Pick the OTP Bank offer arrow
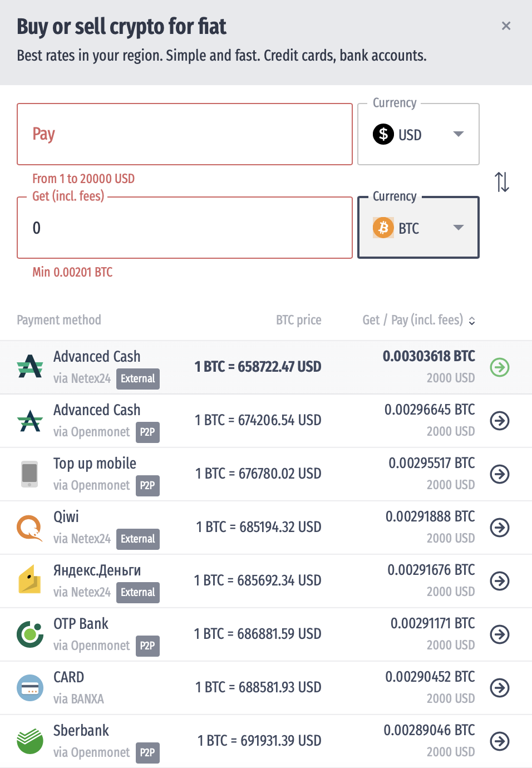This screenshot has height=768, width=532. click(x=500, y=634)
